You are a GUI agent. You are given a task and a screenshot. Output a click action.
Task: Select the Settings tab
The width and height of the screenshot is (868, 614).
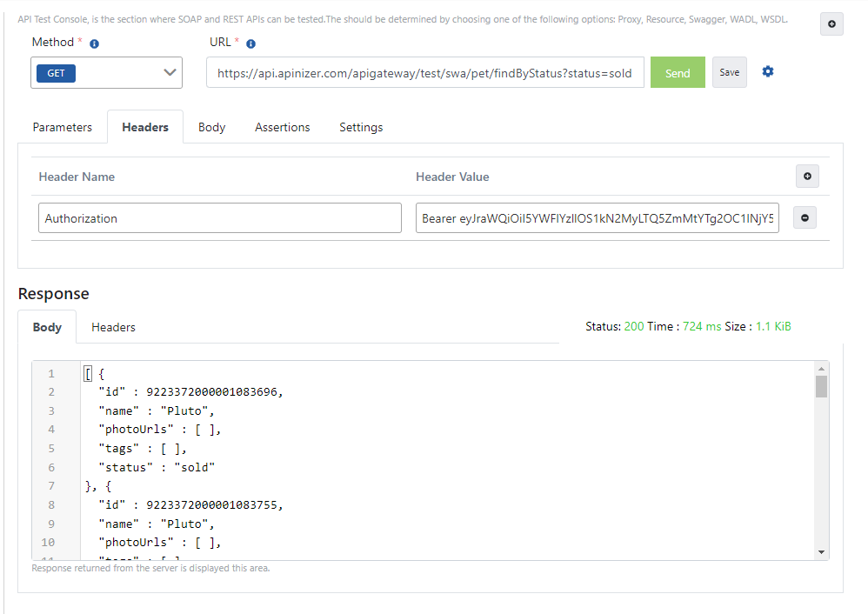361,127
